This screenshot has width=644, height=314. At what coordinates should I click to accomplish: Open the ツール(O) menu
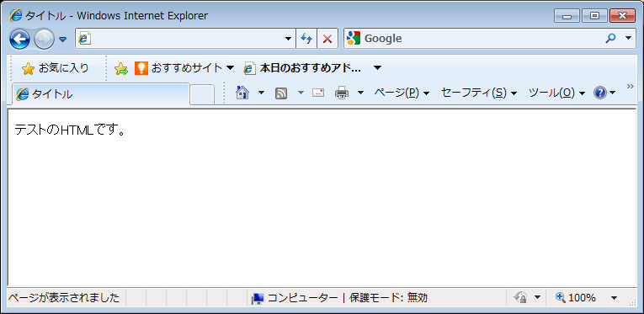tap(556, 93)
